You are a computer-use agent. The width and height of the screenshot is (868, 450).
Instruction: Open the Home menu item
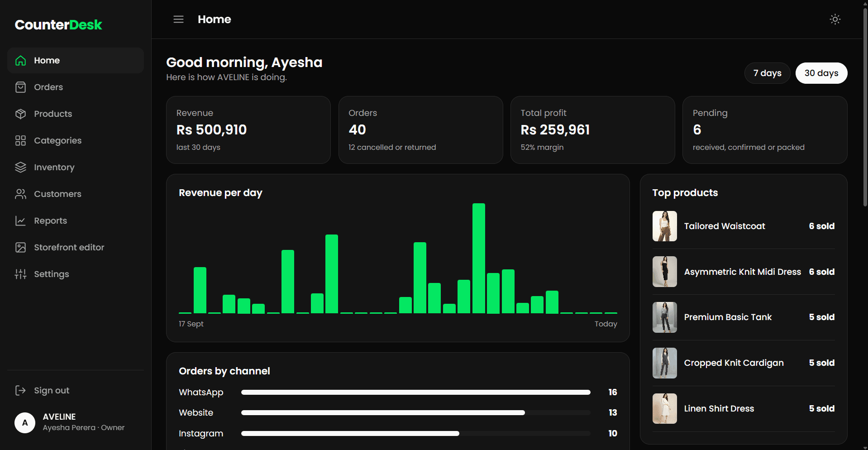point(76,61)
